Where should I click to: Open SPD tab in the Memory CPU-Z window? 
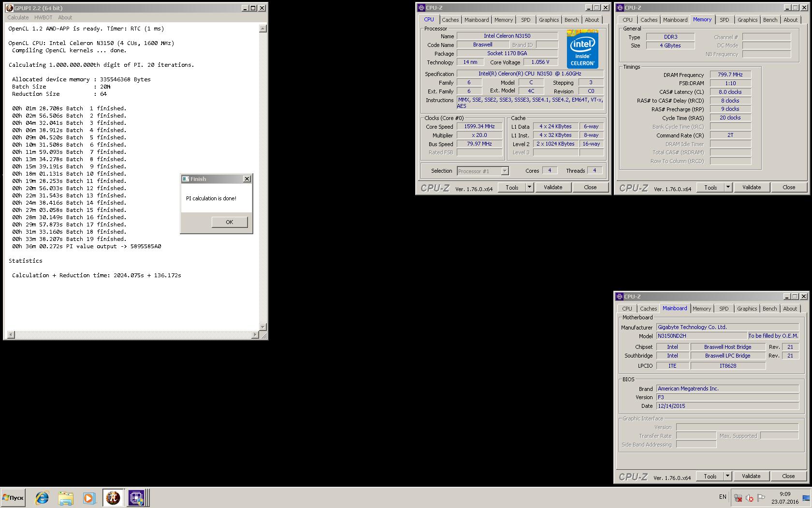724,20
